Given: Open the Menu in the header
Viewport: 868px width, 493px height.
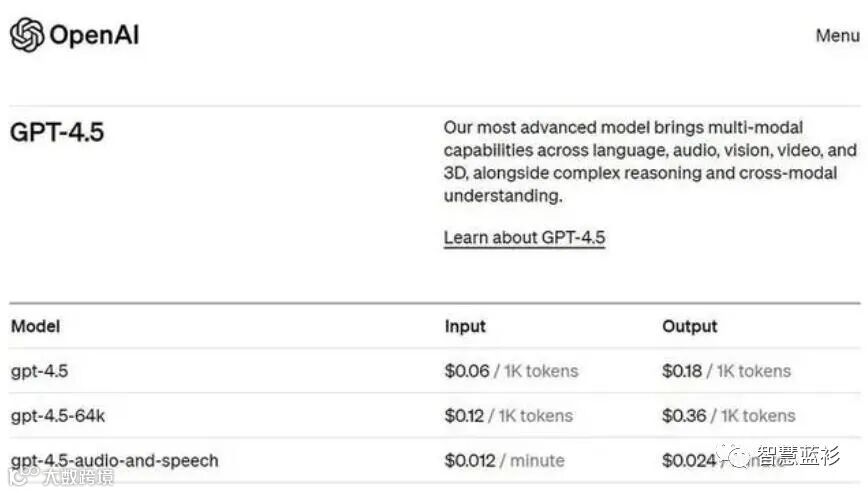Looking at the screenshot, I should [x=837, y=36].
